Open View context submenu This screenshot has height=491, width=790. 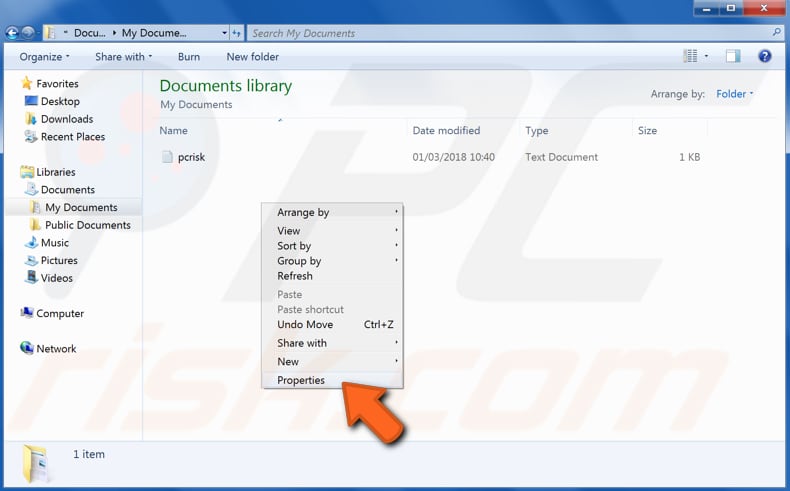[333, 230]
